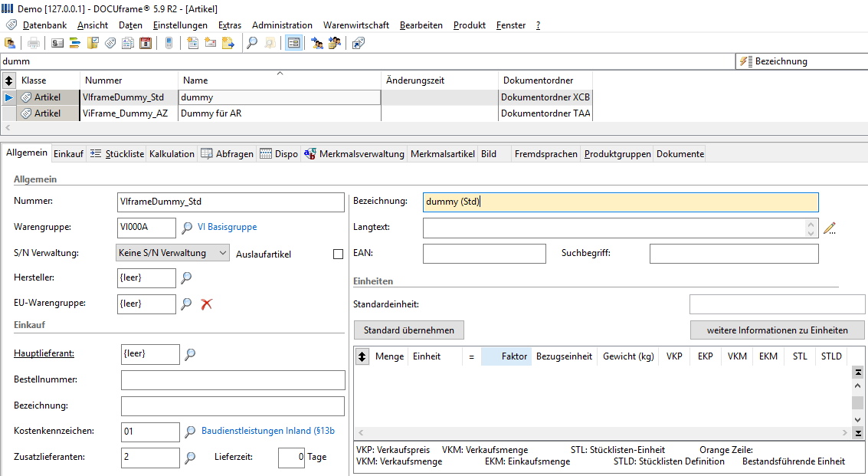The image size is (868, 476).
Task: Open the Produkt menu
Action: [469, 25]
